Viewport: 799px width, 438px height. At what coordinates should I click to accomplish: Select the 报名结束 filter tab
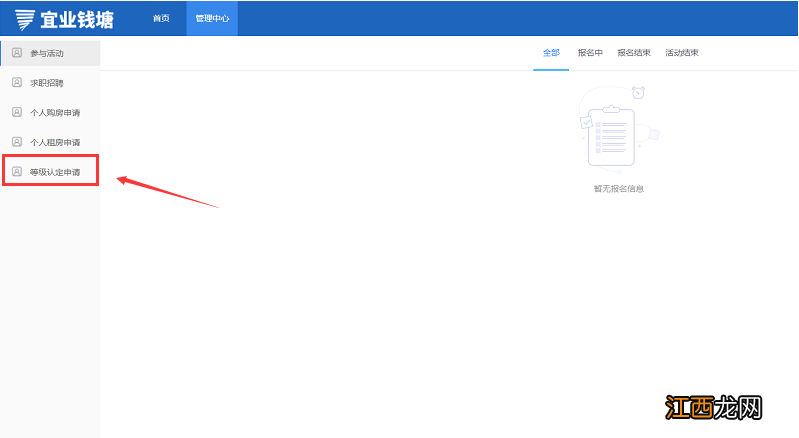[634, 53]
